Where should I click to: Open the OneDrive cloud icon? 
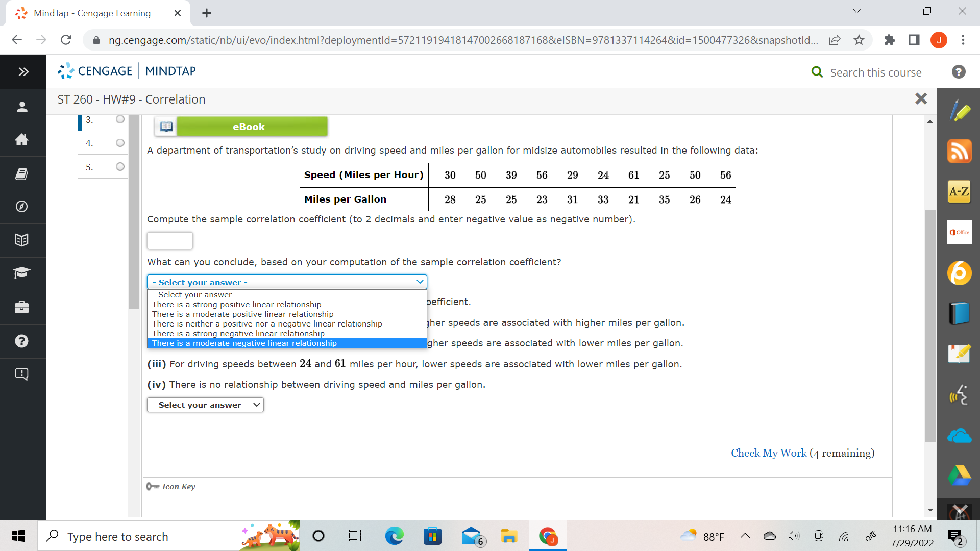tap(959, 435)
